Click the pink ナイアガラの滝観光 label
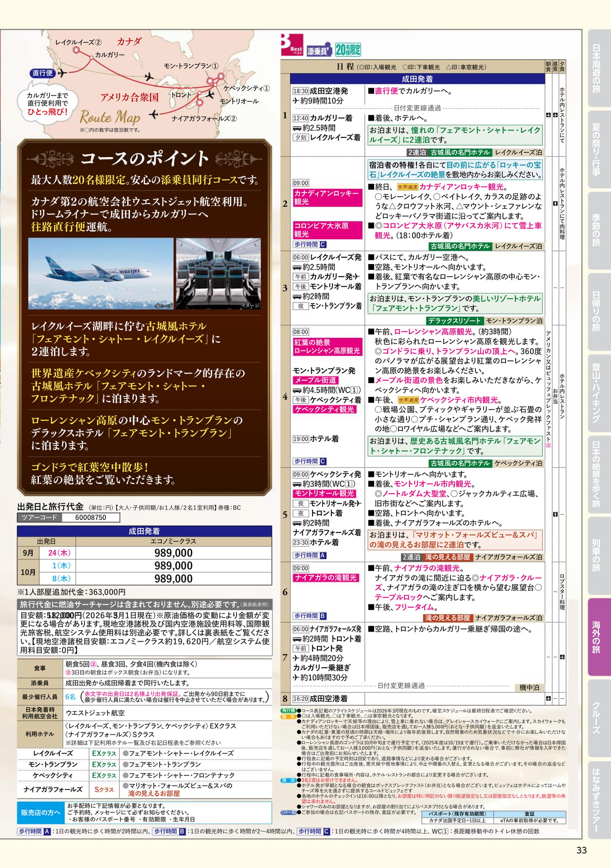611x868 pixels. pyautogui.click(x=326, y=578)
